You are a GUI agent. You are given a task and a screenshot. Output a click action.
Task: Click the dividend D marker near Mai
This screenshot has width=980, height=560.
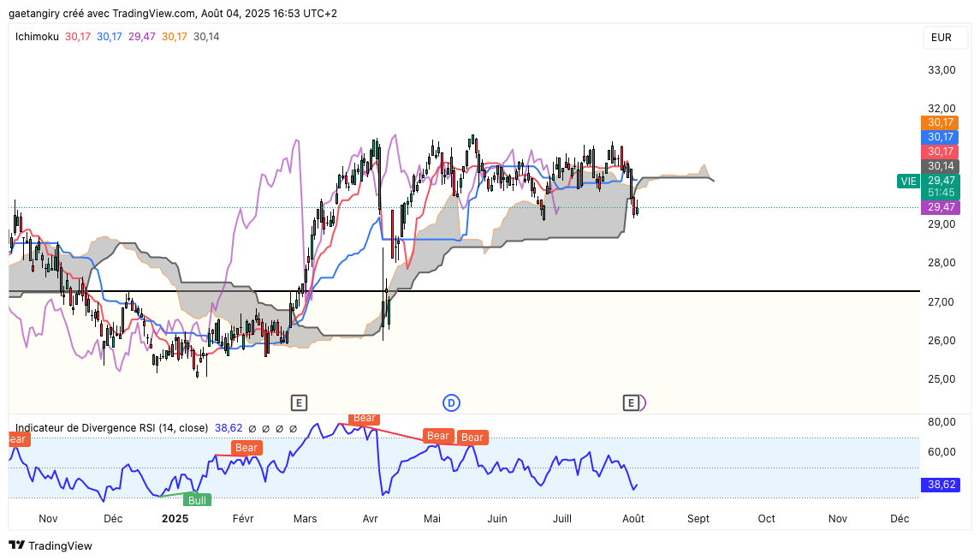(x=451, y=403)
